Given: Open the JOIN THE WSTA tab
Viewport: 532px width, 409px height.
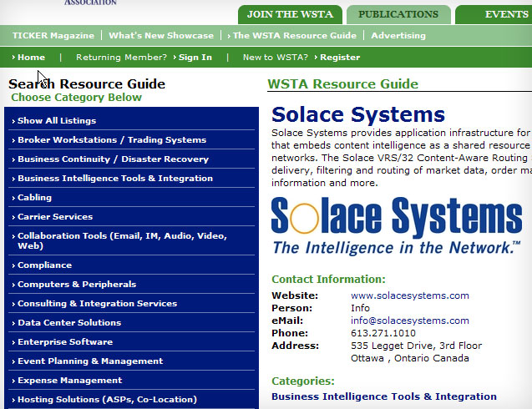Looking at the screenshot, I should [x=290, y=14].
